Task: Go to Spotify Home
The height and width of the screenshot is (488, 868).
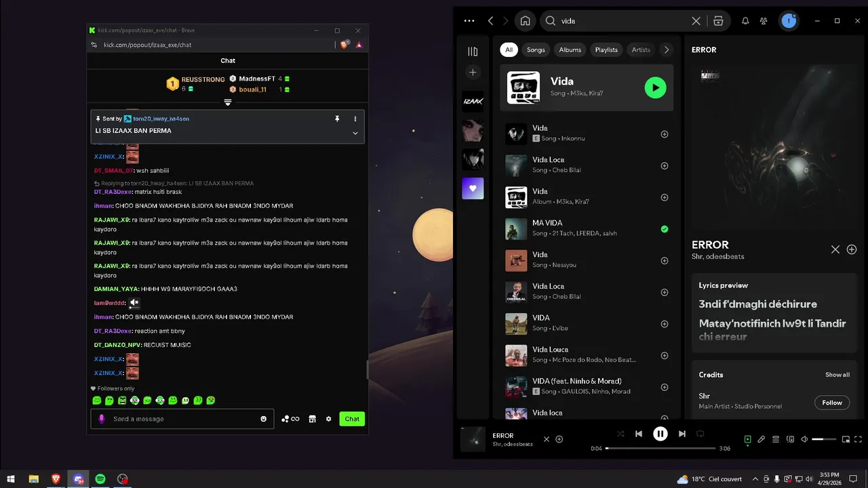Action: 525,21
